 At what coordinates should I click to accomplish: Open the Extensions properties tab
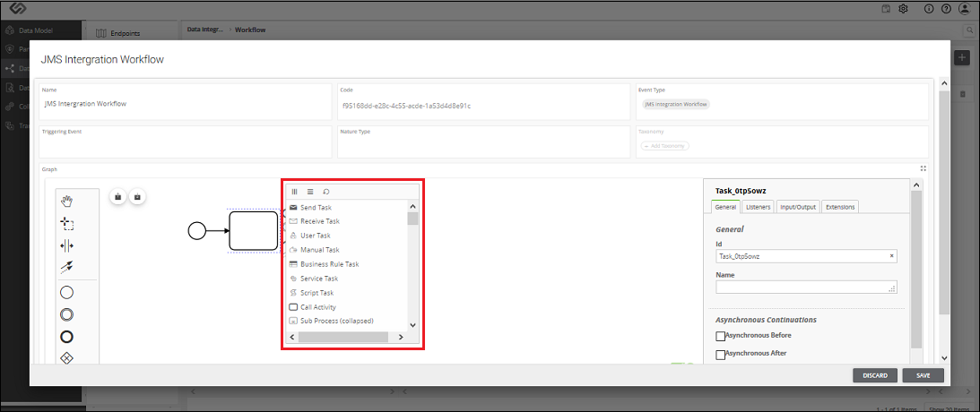(839, 207)
